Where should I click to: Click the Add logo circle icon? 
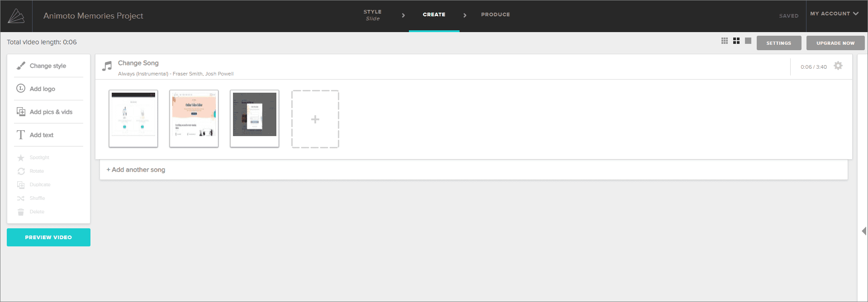(21, 89)
